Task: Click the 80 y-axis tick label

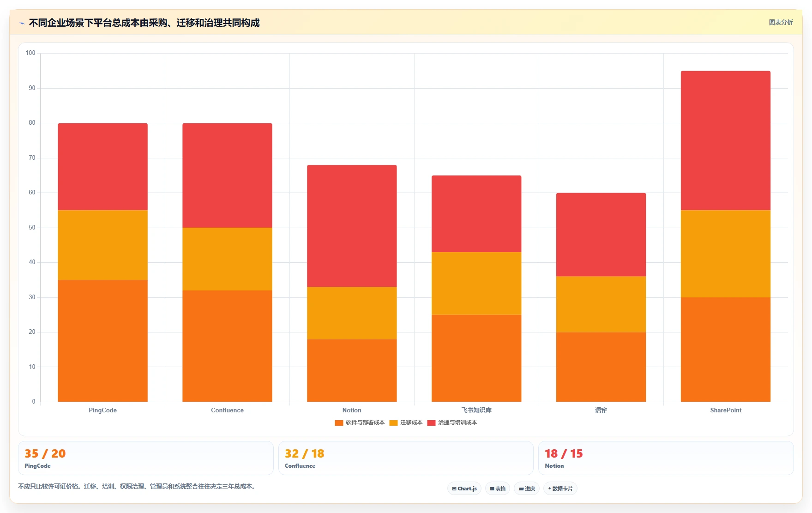Action: click(x=32, y=123)
